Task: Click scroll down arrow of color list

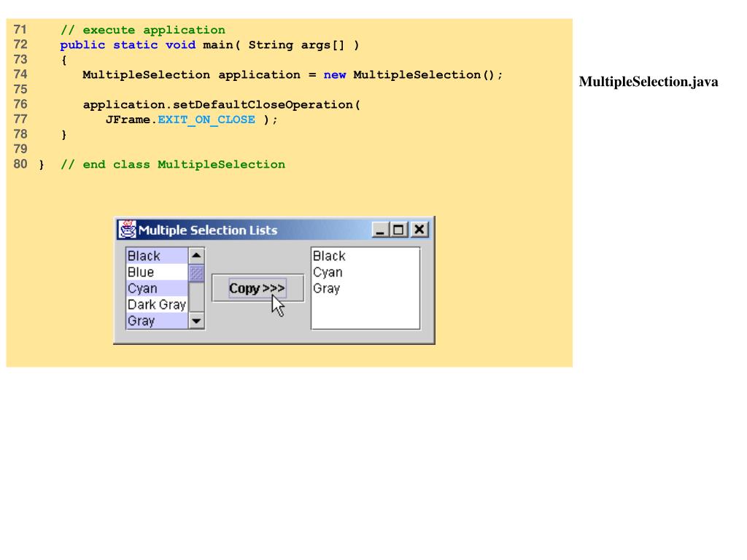Action: 196,321
